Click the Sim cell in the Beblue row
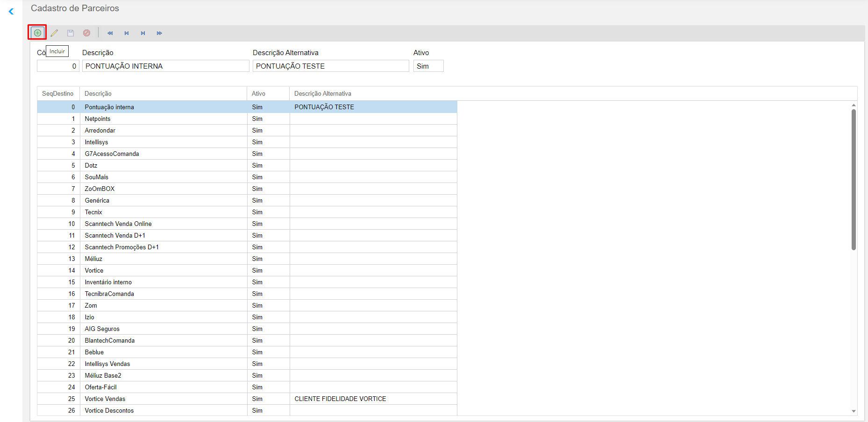This screenshot has width=868, height=422. (x=268, y=352)
